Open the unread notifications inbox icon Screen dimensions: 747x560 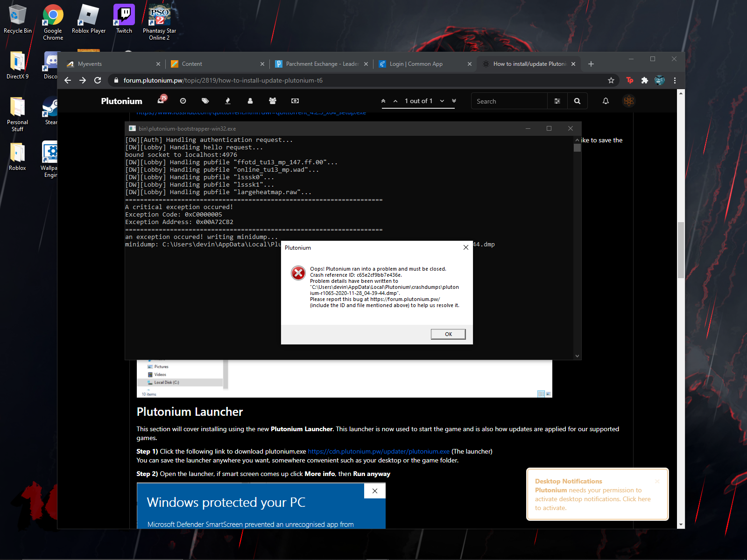(162, 100)
